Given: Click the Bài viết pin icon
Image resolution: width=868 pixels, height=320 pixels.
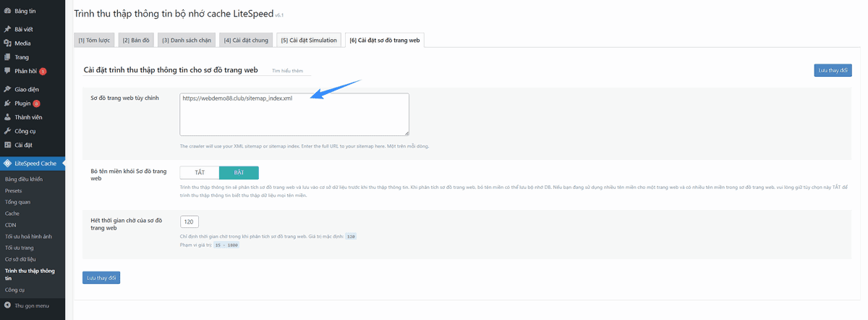Looking at the screenshot, I should pyautogui.click(x=7, y=29).
